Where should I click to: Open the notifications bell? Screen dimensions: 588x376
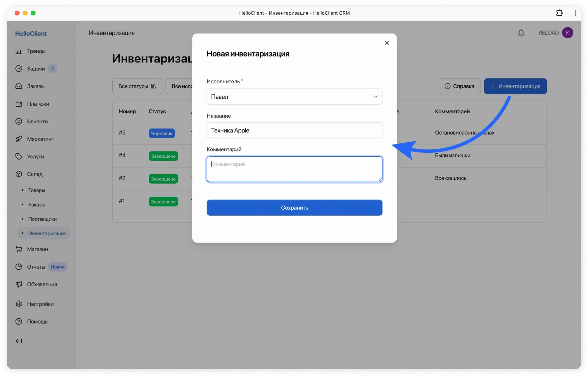(521, 33)
